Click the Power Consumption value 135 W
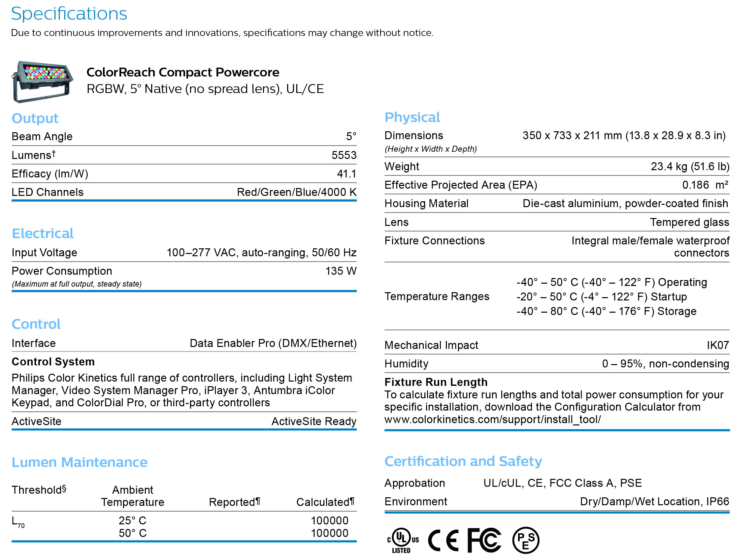Viewport: 756px width, 559px height. click(341, 271)
